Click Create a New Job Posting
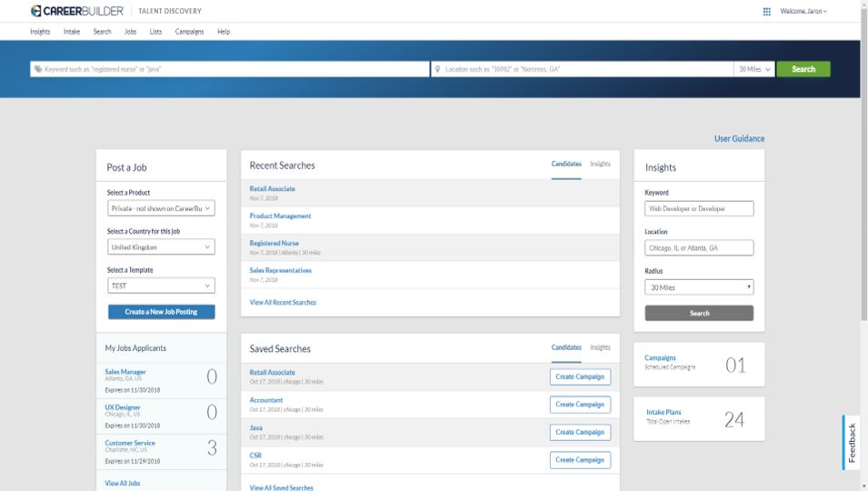868x491 pixels. 161,312
